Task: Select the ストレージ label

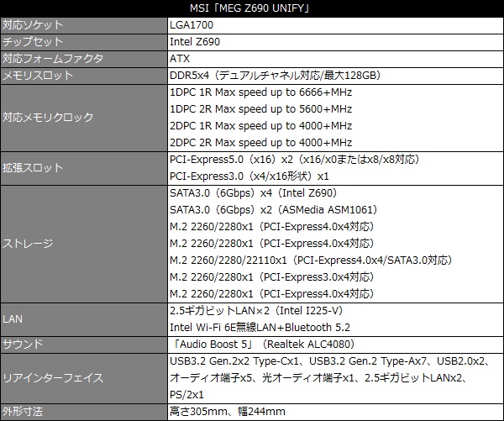Action: (x=28, y=244)
